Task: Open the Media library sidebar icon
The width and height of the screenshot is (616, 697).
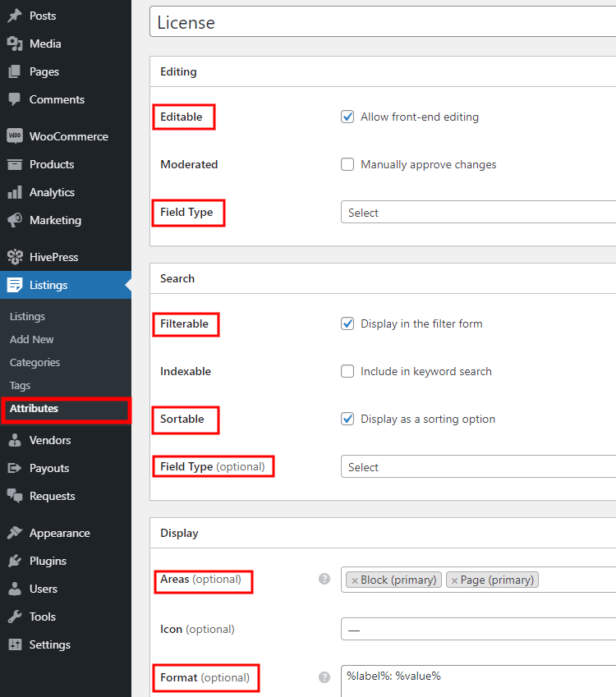Action: 14,44
